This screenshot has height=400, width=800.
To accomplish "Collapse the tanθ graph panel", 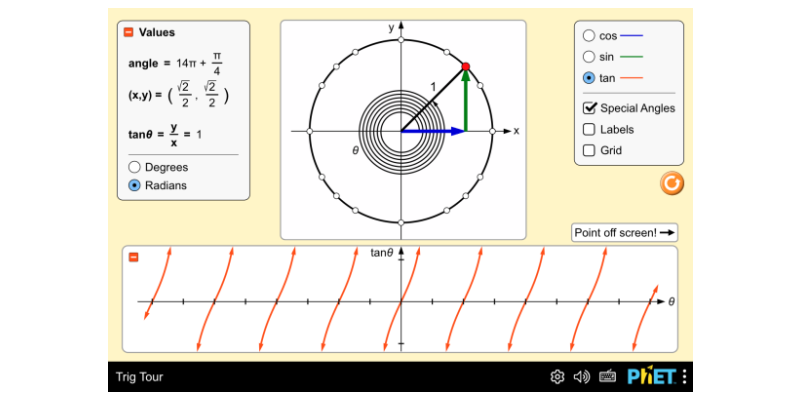I will (x=133, y=257).
